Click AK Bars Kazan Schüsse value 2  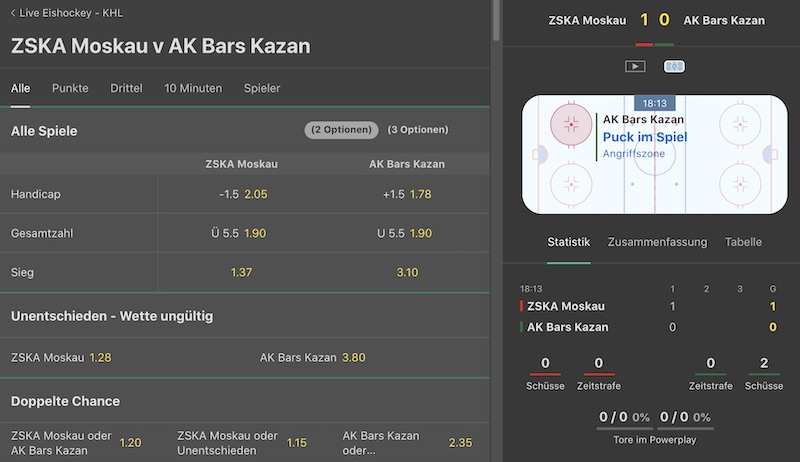coord(764,363)
